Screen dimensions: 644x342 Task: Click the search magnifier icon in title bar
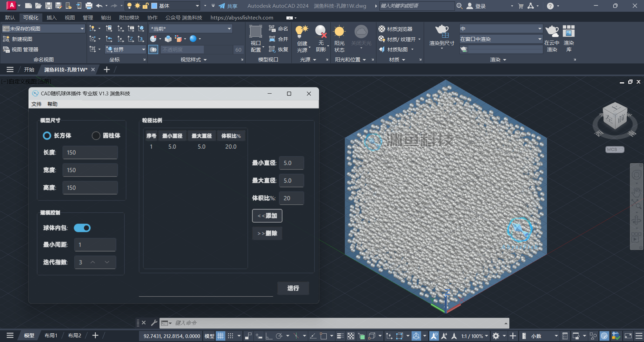(459, 6)
